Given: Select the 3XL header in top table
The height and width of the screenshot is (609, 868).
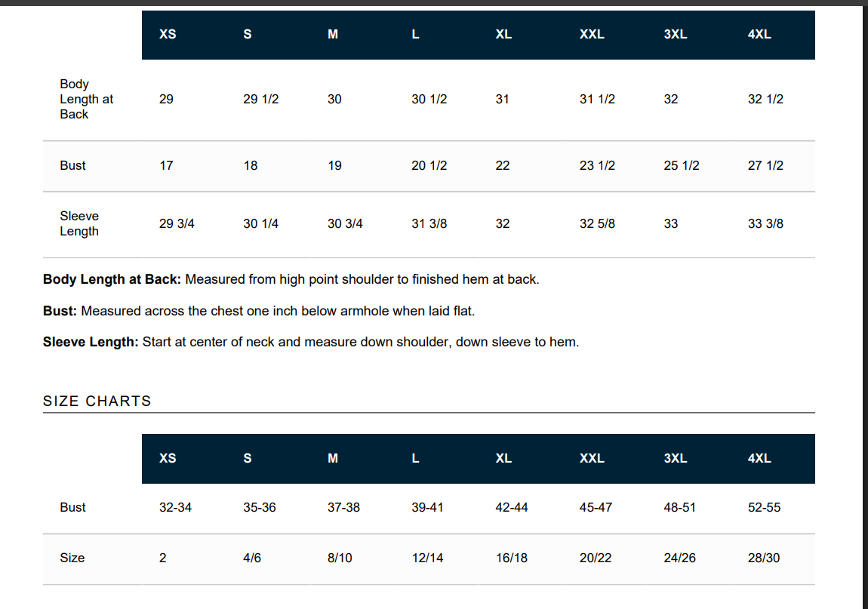Looking at the screenshot, I should [676, 34].
